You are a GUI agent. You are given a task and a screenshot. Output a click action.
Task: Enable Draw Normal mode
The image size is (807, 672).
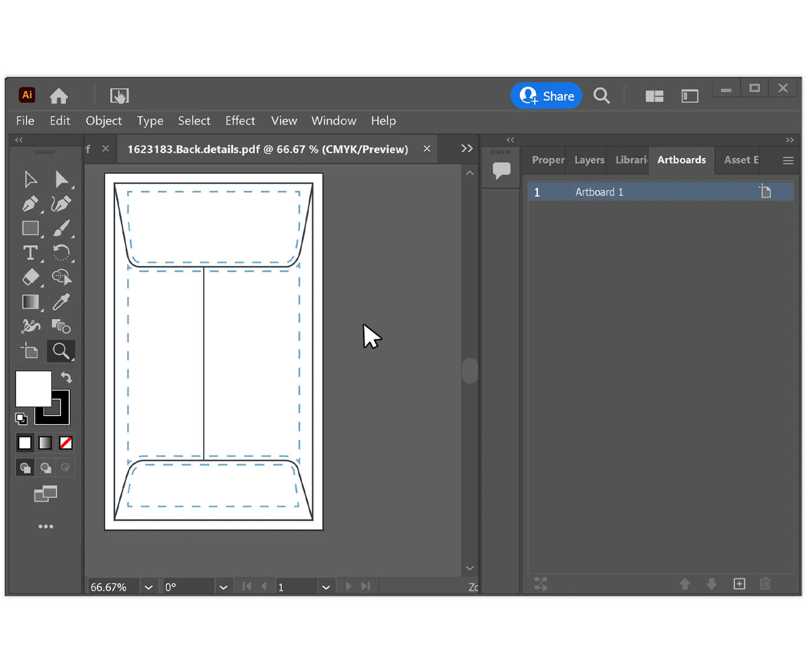click(x=25, y=468)
